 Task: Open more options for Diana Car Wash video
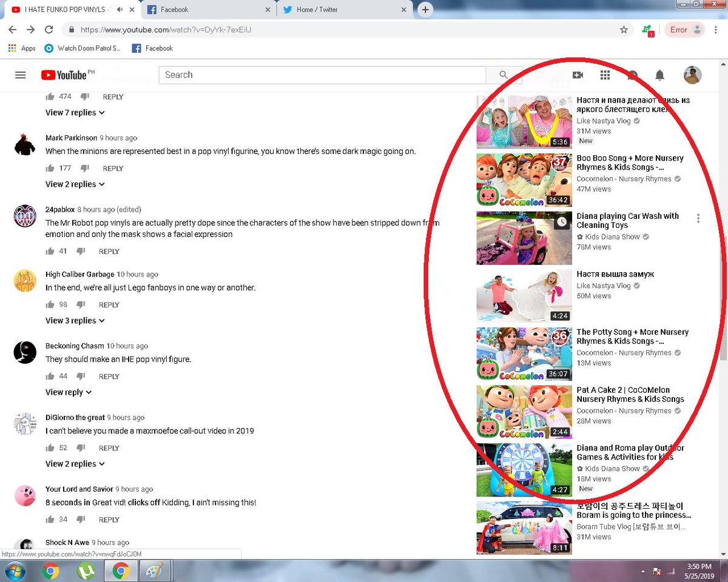click(698, 218)
